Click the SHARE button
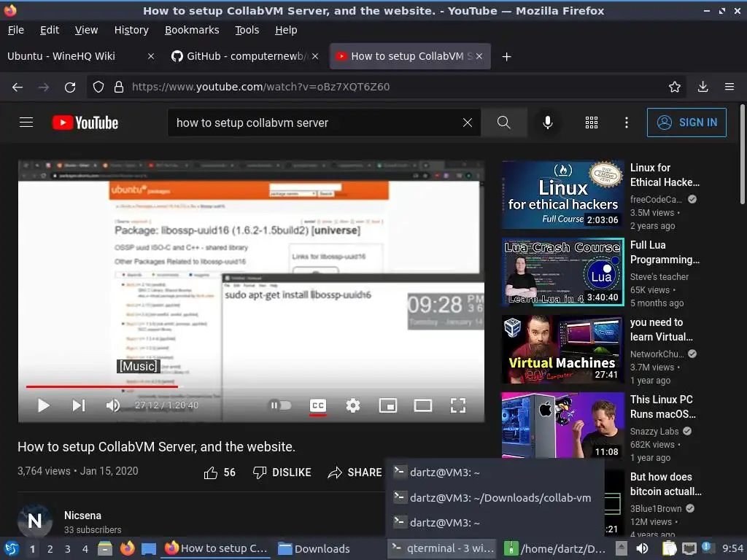The image size is (747, 560). [355, 472]
